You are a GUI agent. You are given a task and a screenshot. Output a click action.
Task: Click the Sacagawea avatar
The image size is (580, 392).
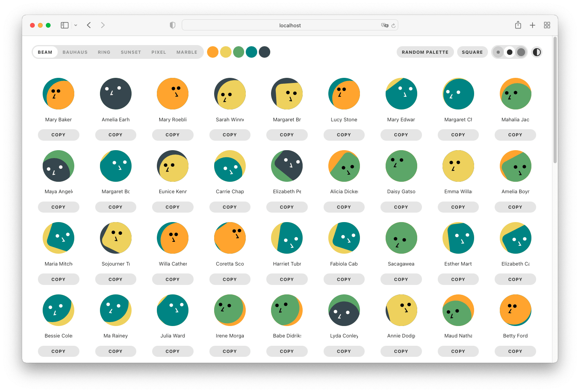click(401, 238)
